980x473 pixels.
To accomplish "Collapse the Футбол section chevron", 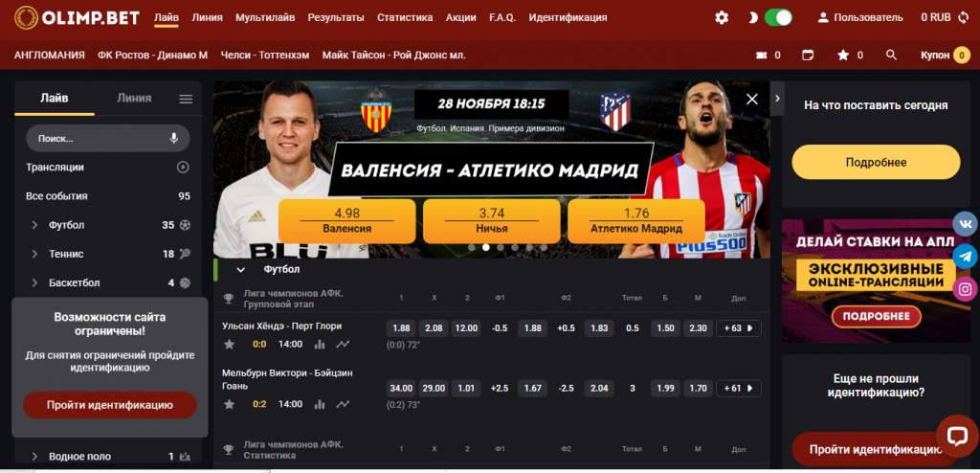I will [240, 270].
